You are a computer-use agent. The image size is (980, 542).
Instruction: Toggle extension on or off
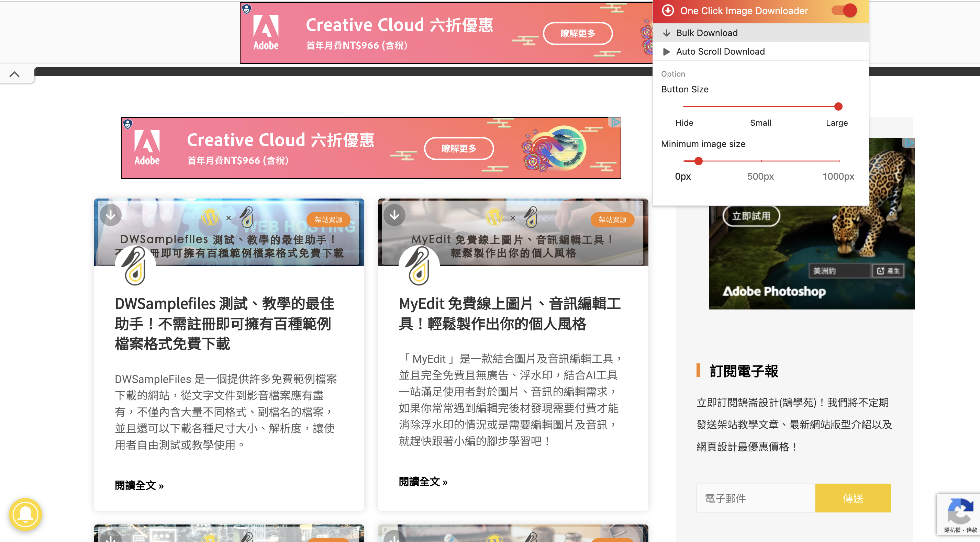click(843, 11)
